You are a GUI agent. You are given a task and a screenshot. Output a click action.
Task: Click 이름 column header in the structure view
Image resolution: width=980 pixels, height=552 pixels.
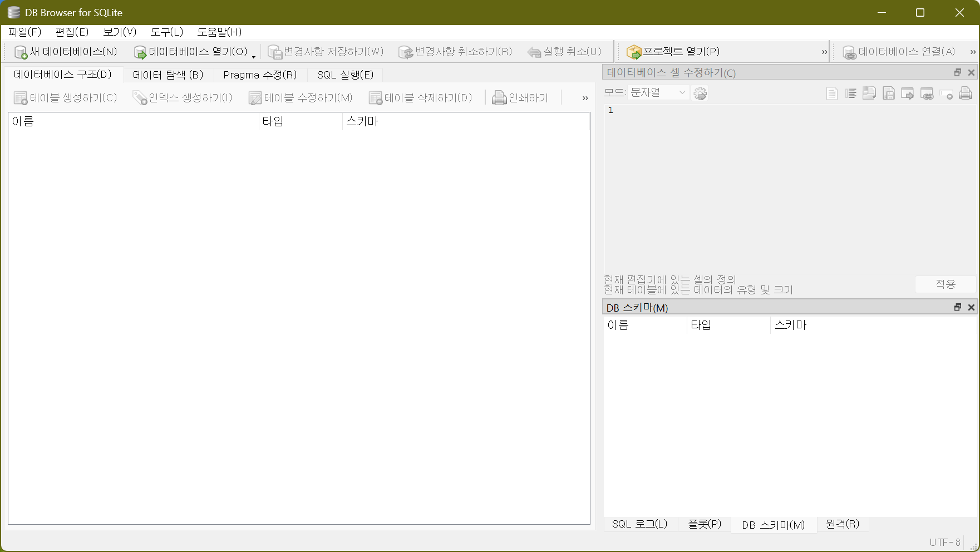(x=134, y=121)
